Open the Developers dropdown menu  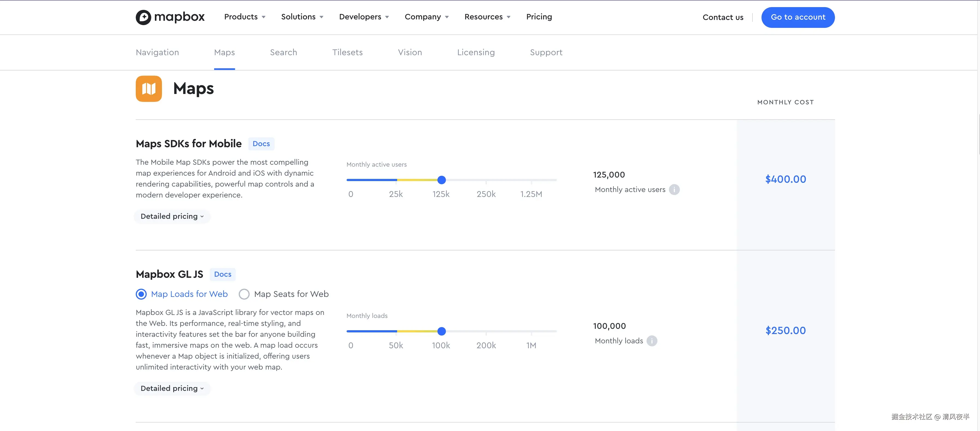coord(364,17)
